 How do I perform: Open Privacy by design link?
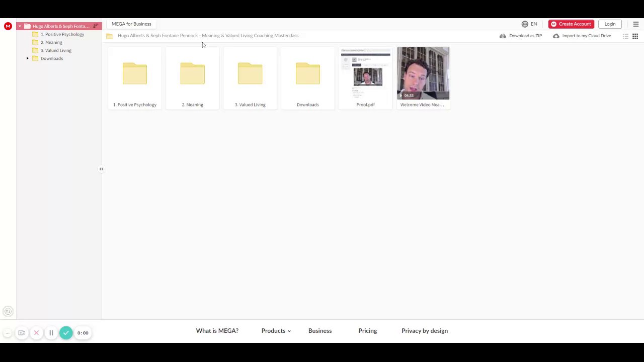[425, 331]
